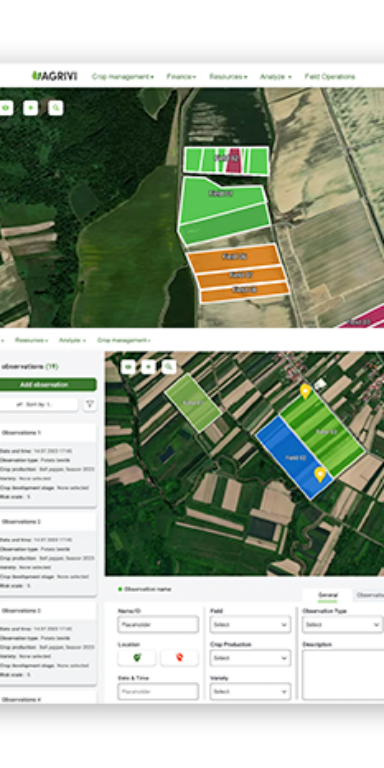The width and height of the screenshot is (384, 768).
Task: Toggle eye visibility icon on lower map
Action: (128, 367)
